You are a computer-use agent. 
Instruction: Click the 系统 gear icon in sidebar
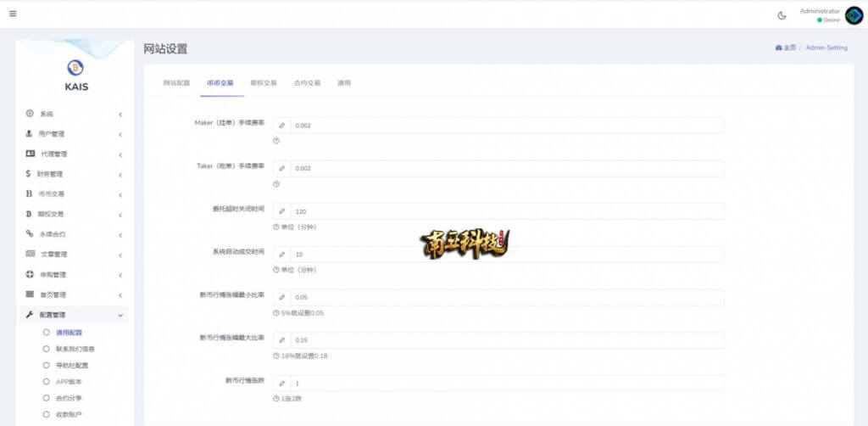point(30,113)
